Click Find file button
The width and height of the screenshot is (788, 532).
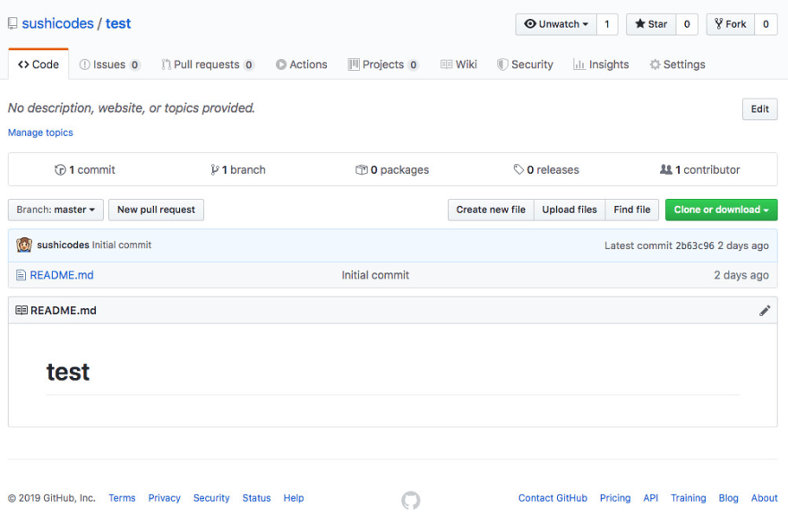click(x=631, y=210)
